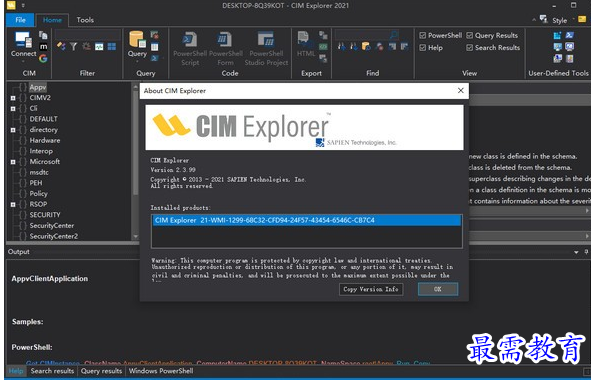The height and width of the screenshot is (380, 591).
Task: Click the first binoculars icon in Find group
Action: (342, 46)
